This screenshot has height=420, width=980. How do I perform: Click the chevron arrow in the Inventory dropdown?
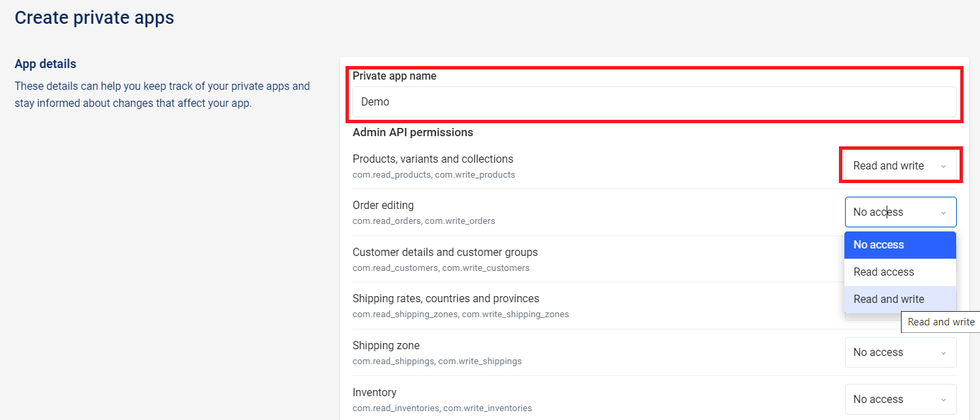(x=943, y=400)
